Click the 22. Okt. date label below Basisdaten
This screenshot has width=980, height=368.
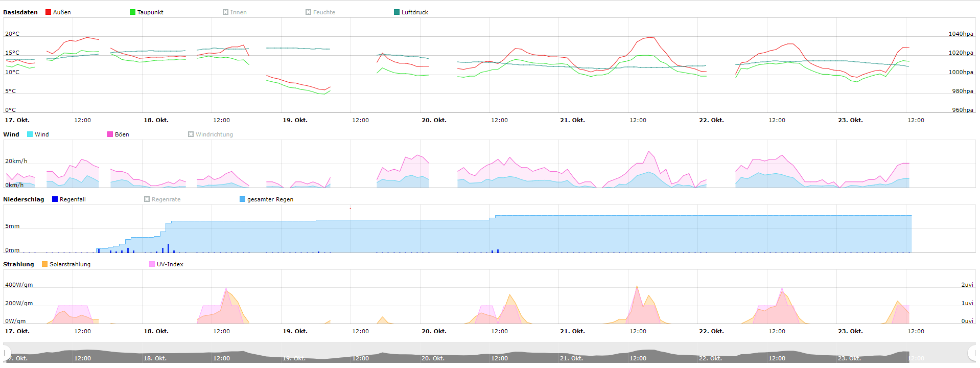[711, 120]
